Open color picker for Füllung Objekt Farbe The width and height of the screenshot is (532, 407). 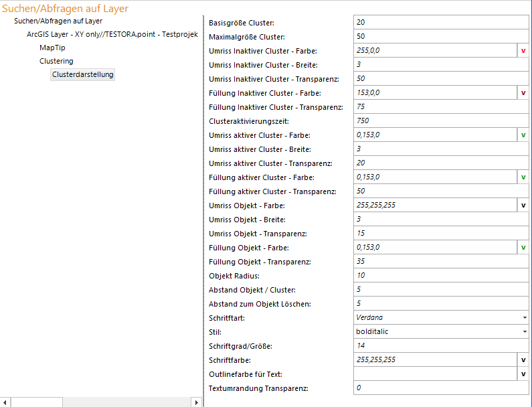(x=523, y=248)
